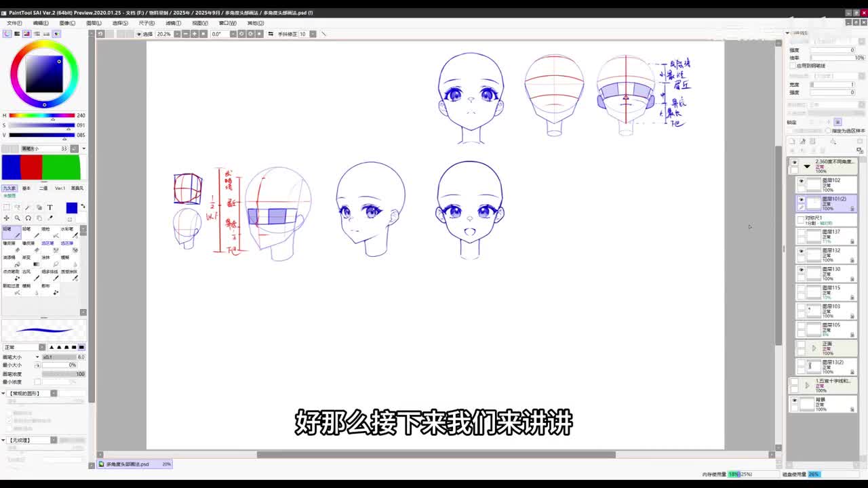
Task: Open the color panel options arrow
Action: click(83, 148)
